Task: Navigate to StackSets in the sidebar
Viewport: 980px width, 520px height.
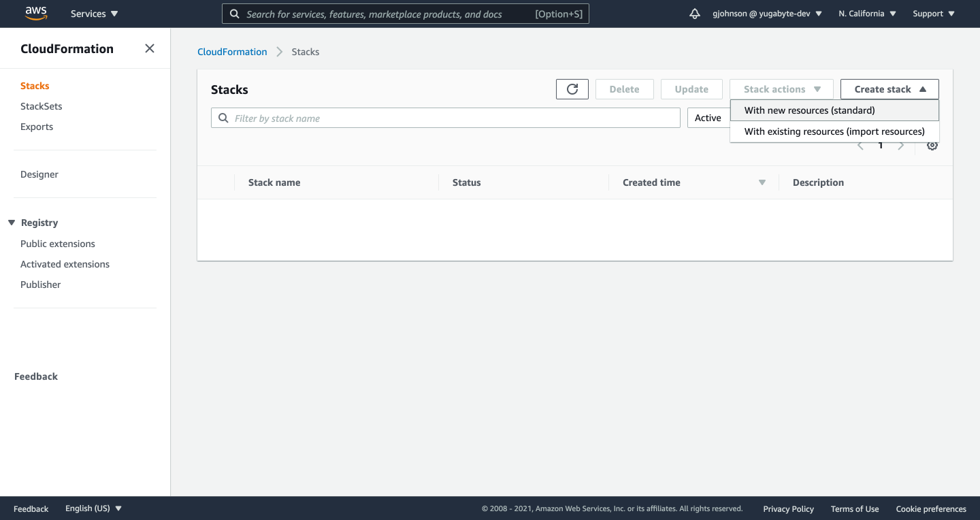Action: click(41, 105)
